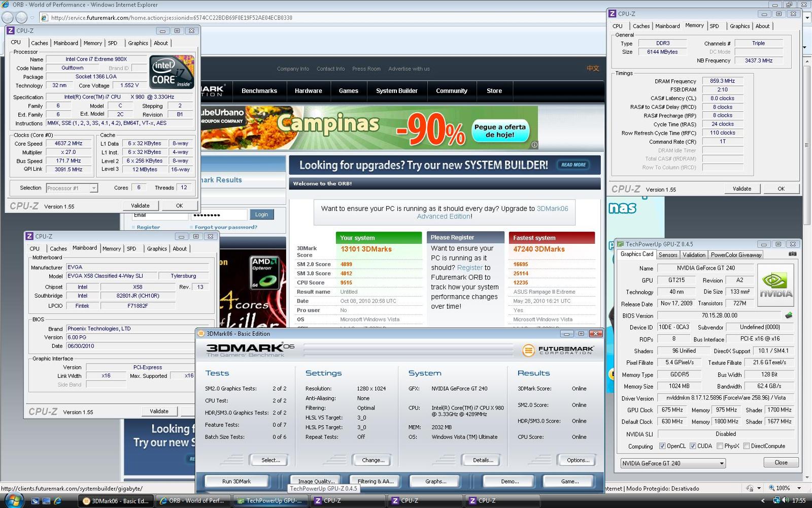Click the Pegue a oferta de hoje button
Viewport: 812px width, 508px height.
tap(500, 131)
